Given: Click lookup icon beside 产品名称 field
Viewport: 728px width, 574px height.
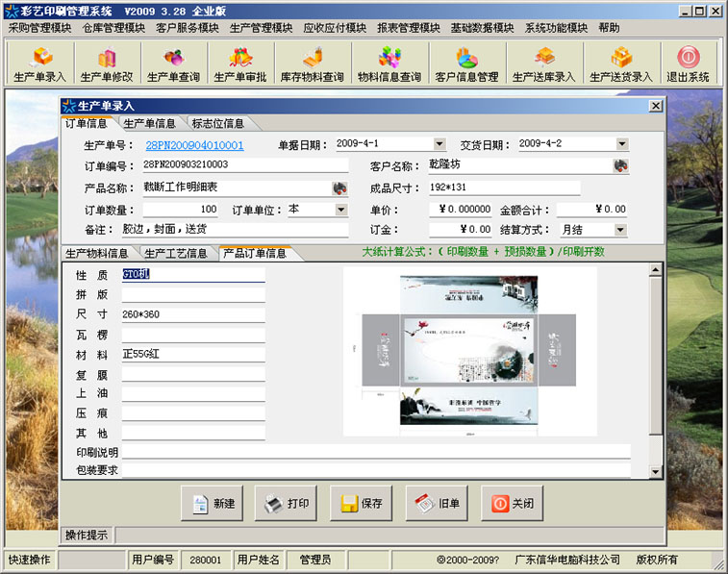Looking at the screenshot, I should click(x=340, y=187).
